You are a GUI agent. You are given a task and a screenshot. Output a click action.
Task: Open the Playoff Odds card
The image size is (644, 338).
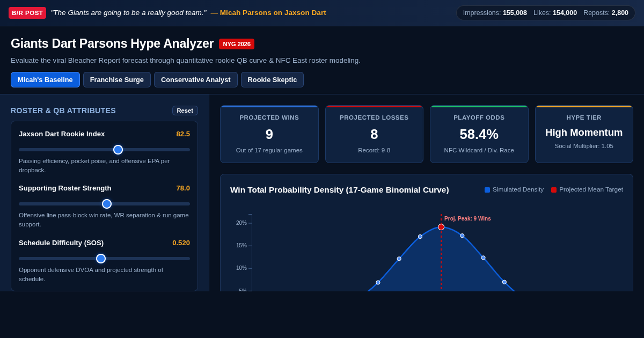pyautogui.click(x=479, y=134)
